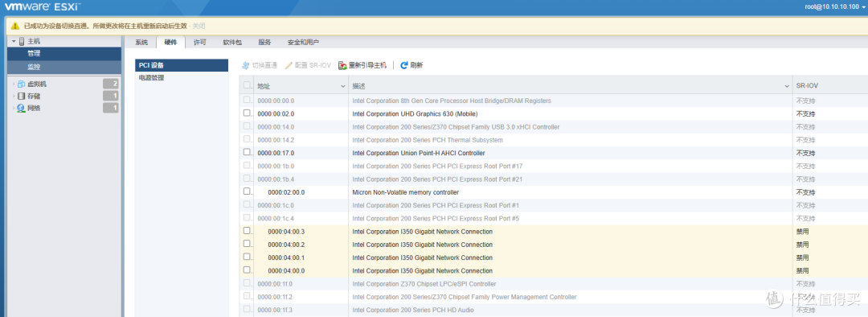Click SR-IOV status of 0000:04:00.3 row
The height and width of the screenshot is (317, 868).
pyautogui.click(x=802, y=232)
